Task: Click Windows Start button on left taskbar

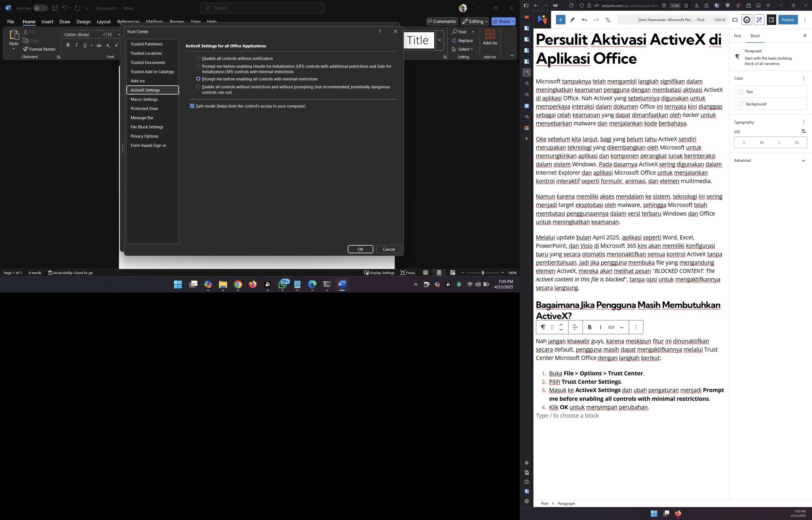Action: [178, 285]
